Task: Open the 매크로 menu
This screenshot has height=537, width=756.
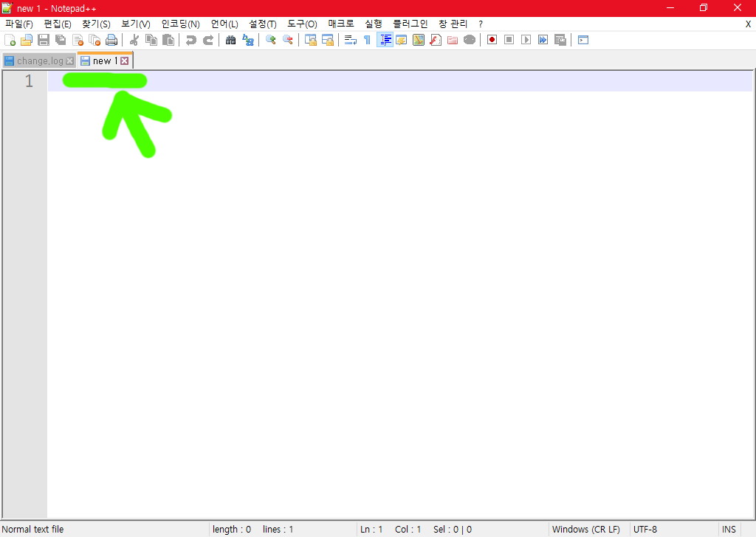Action: pos(341,24)
